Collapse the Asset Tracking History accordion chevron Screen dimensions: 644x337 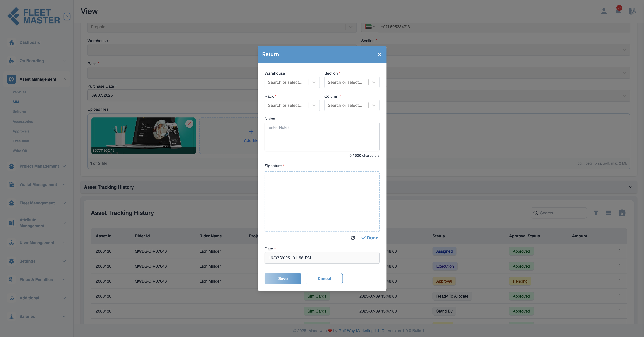pos(630,187)
